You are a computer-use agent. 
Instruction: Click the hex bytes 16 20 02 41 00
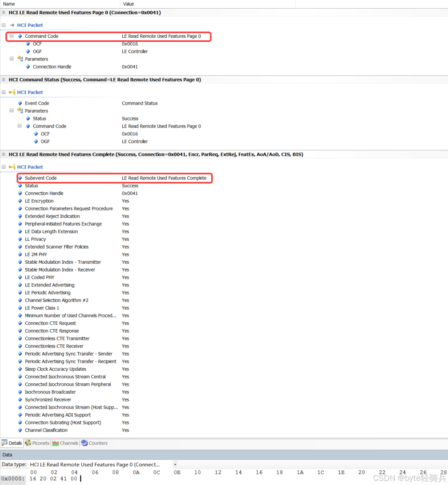point(53,478)
